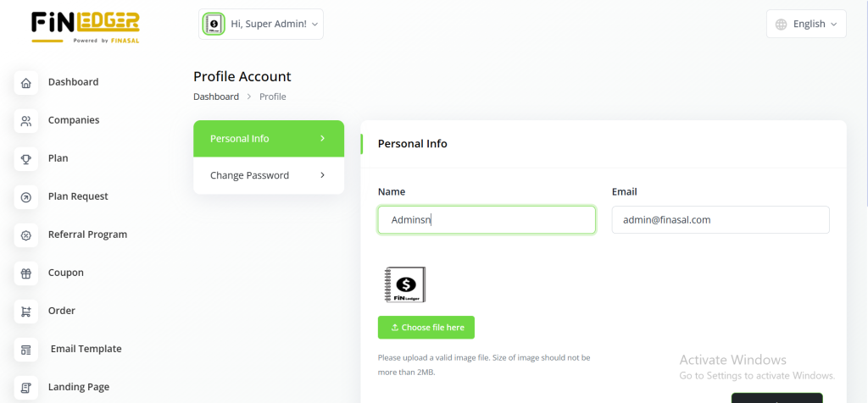The image size is (868, 403).
Task: Click the Coupon gift icon
Action: tap(26, 273)
